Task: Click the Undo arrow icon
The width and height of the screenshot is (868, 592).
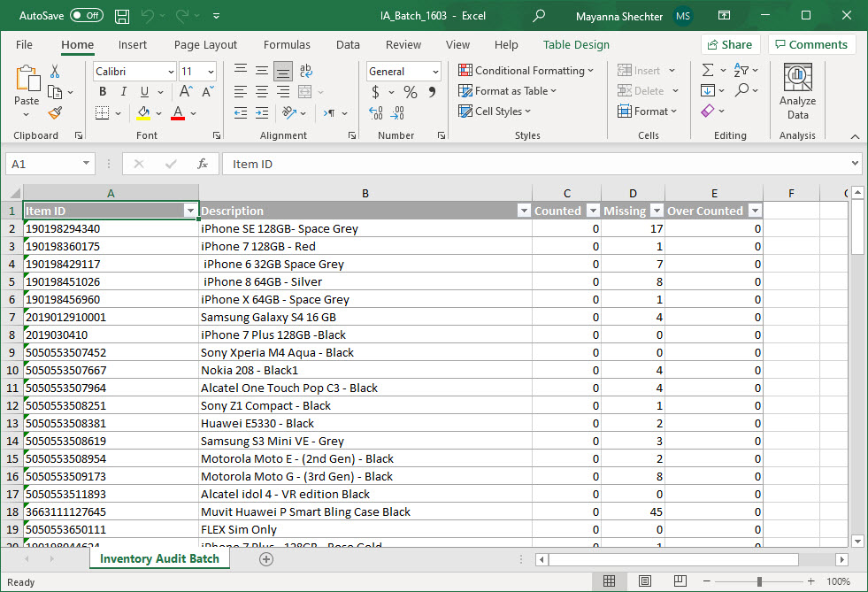Action: pos(147,16)
